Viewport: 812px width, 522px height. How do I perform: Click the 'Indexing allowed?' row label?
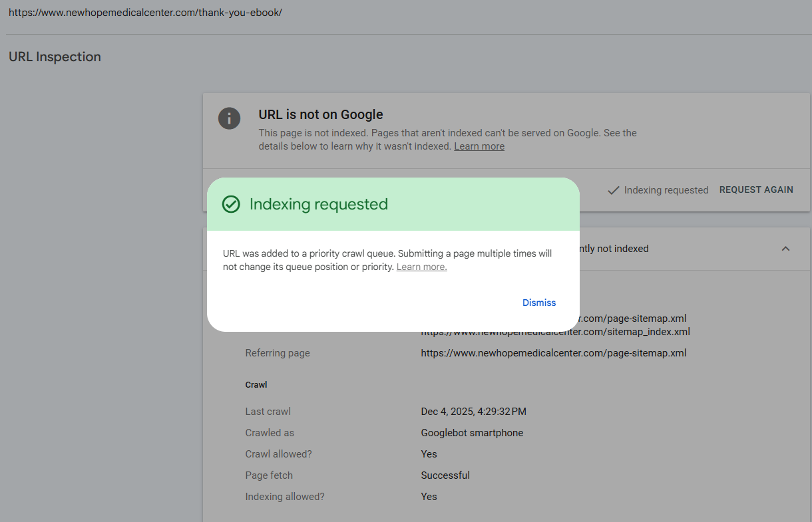coord(285,497)
